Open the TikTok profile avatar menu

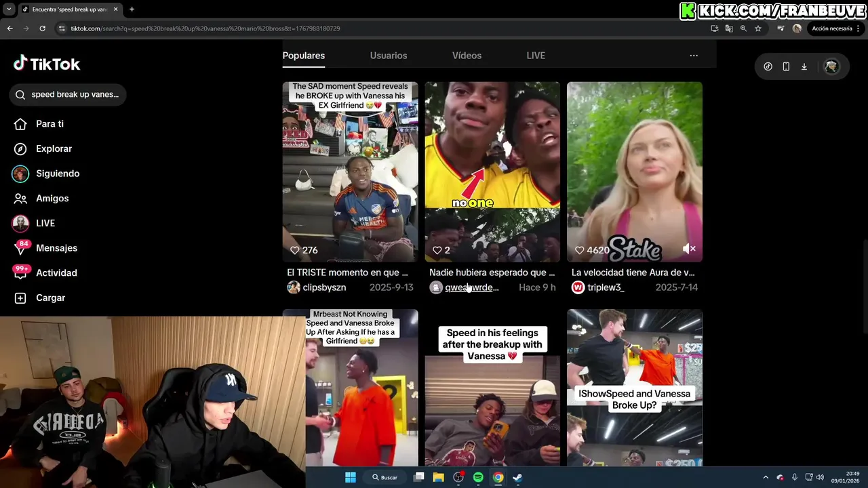click(x=831, y=66)
